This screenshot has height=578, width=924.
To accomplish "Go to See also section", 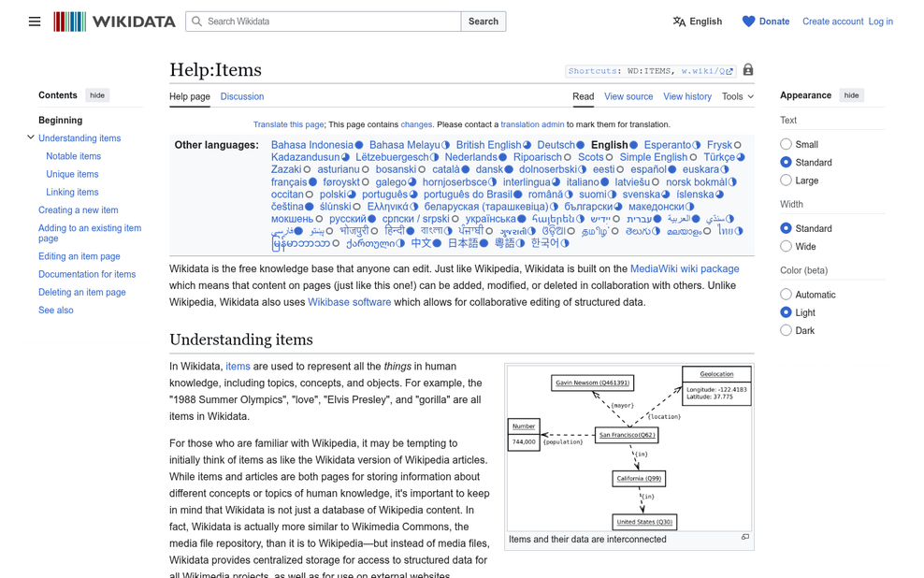I will (56, 310).
